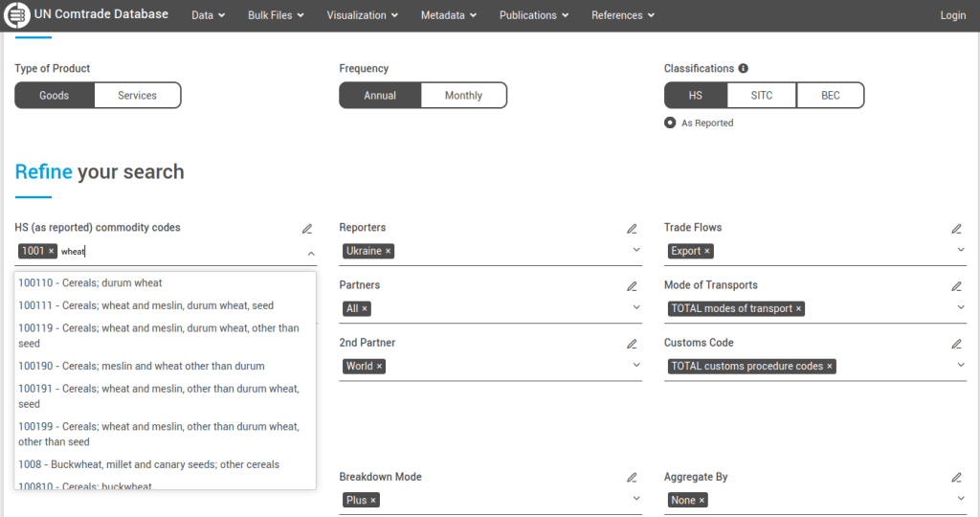
Task: Click the pencil edit icon for Partners
Action: point(632,286)
